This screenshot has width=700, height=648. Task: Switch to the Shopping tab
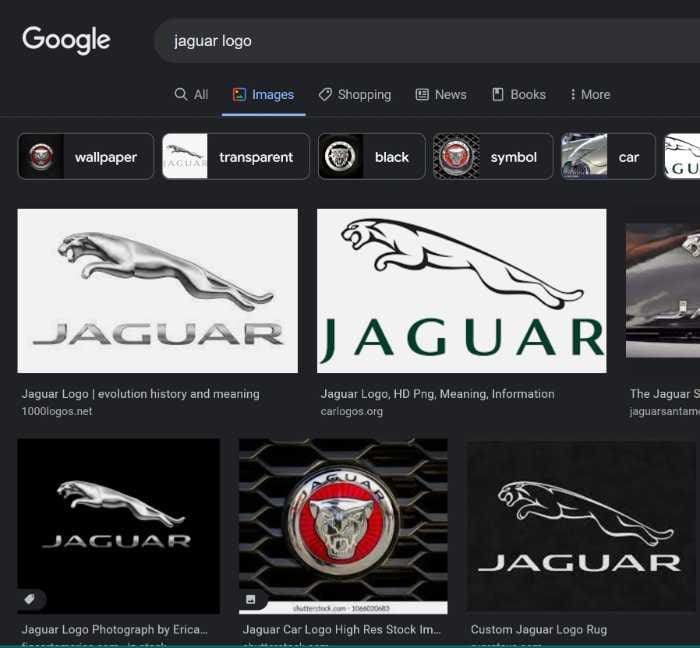(355, 94)
